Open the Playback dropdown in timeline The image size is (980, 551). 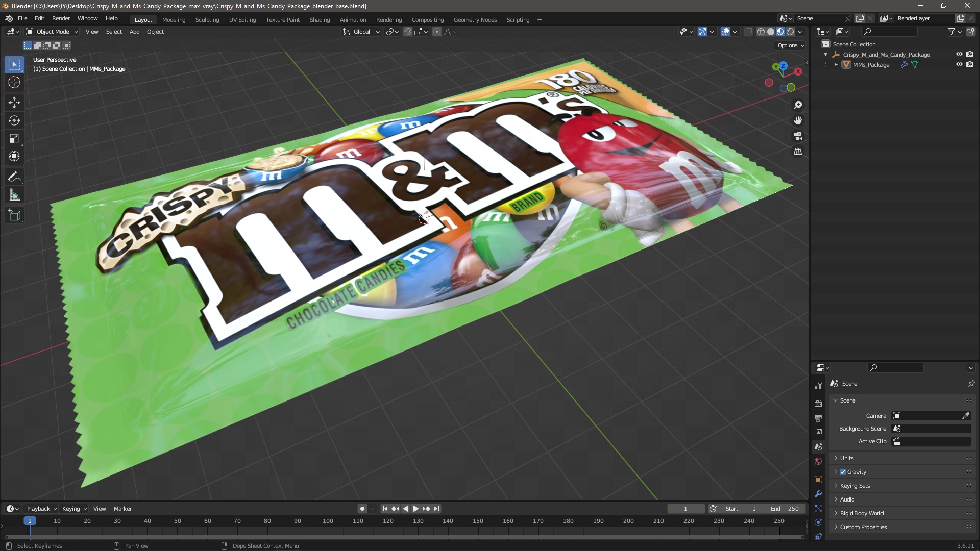(x=41, y=509)
